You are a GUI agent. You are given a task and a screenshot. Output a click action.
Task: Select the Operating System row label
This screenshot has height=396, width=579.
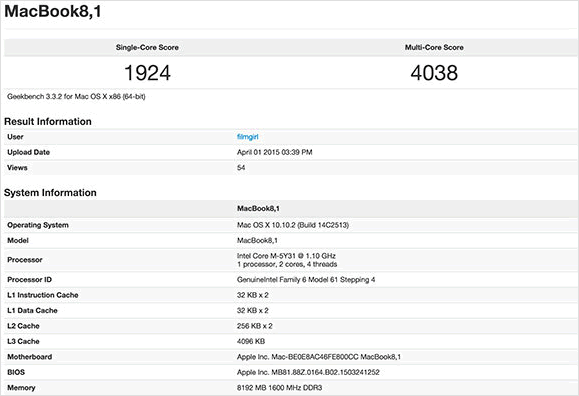pos(38,225)
